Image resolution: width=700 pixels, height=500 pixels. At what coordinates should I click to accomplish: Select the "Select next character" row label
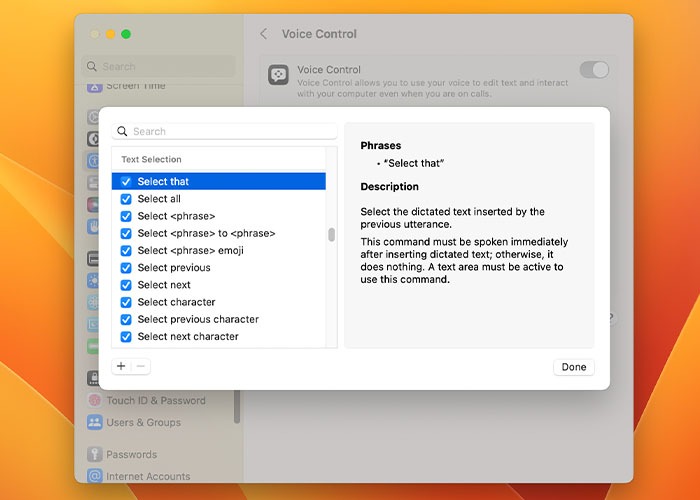188,337
